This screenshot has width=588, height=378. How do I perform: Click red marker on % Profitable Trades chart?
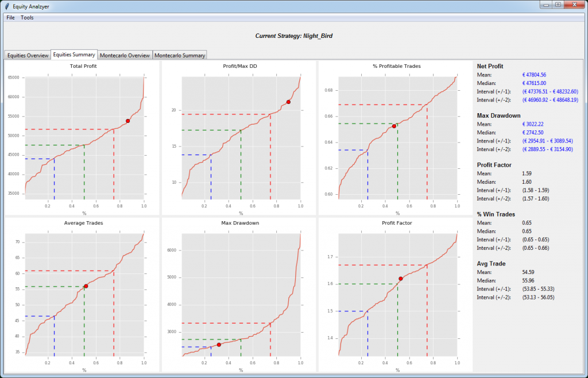(x=394, y=126)
